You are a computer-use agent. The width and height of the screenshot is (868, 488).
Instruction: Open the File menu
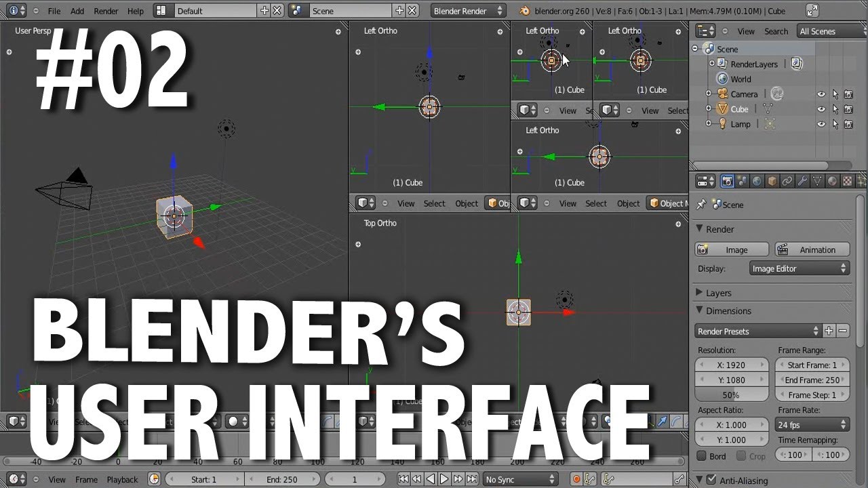click(x=54, y=11)
